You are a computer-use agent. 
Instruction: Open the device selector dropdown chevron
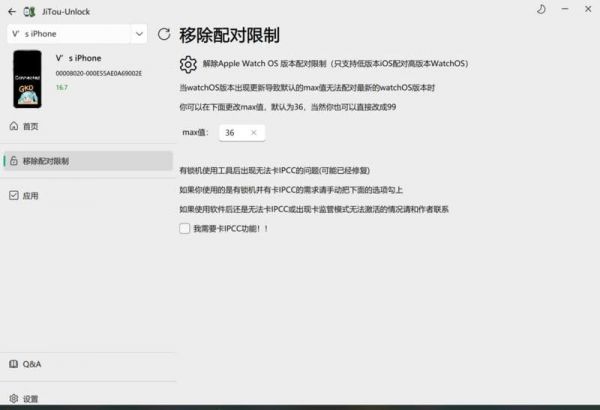coord(139,34)
